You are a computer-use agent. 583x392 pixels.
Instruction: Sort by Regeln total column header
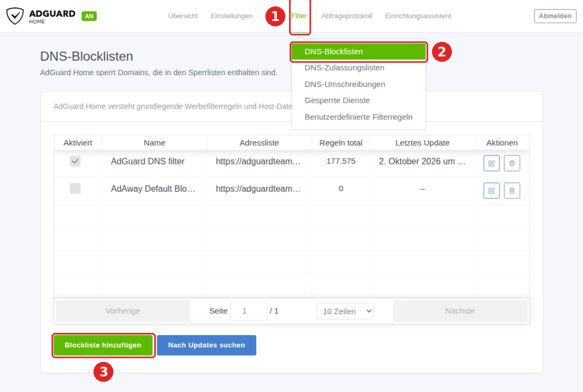point(340,143)
